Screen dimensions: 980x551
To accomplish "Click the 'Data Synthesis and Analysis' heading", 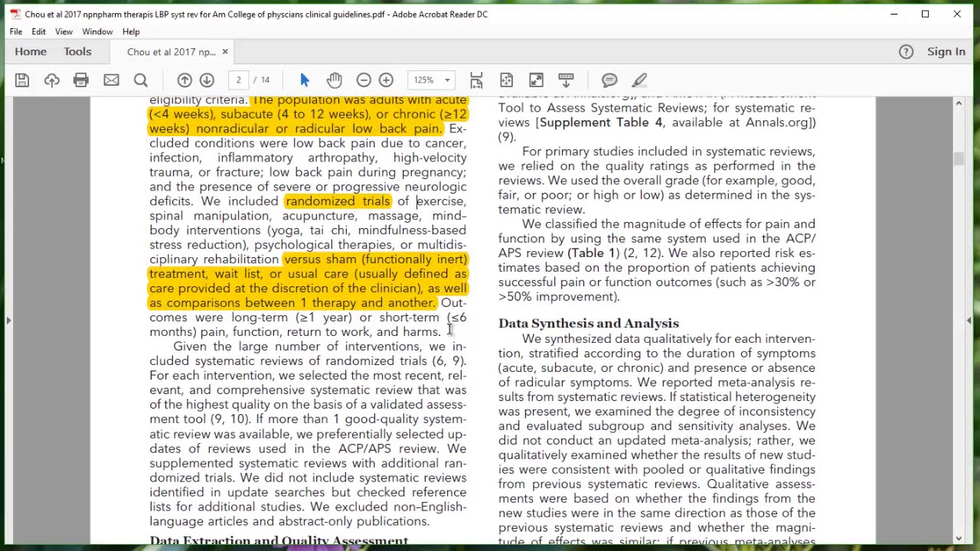I will 589,324.
